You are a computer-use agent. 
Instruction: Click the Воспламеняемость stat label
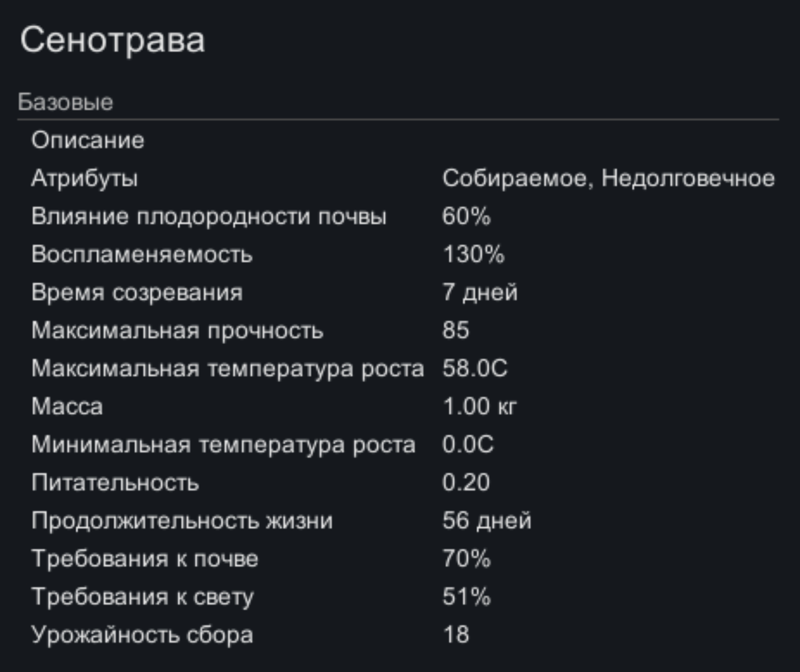click(142, 254)
